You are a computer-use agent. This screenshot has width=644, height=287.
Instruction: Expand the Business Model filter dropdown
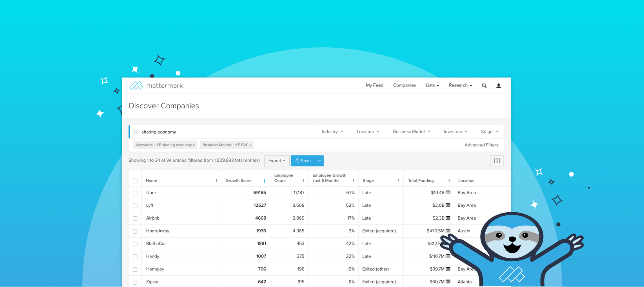pyautogui.click(x=412, y=132)
